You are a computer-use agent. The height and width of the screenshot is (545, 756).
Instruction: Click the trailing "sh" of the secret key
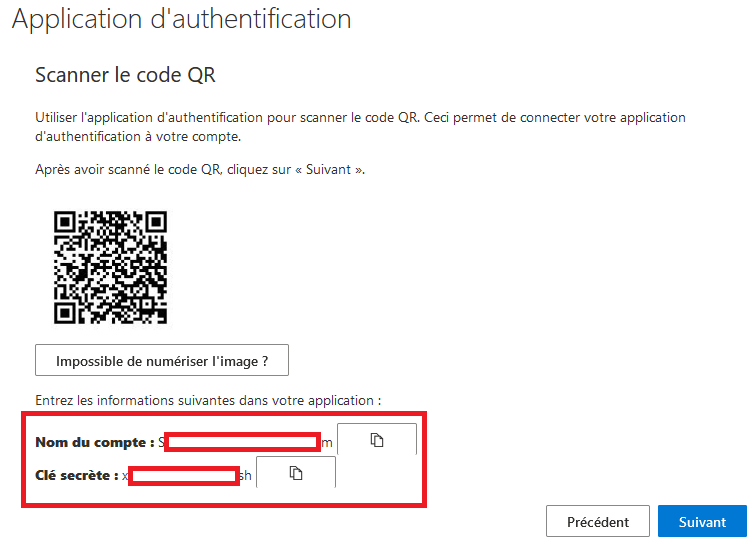click(245, 476)
